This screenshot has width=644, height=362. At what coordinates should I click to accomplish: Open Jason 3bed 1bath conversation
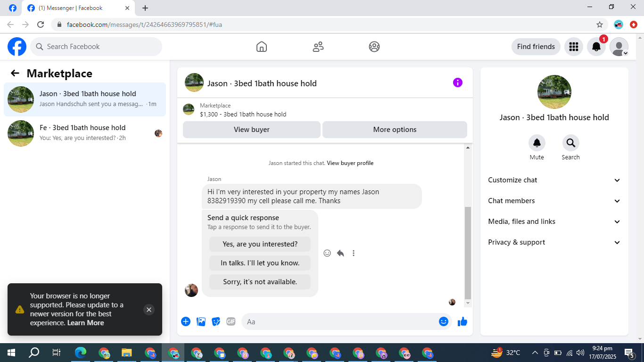pos(85,99)
